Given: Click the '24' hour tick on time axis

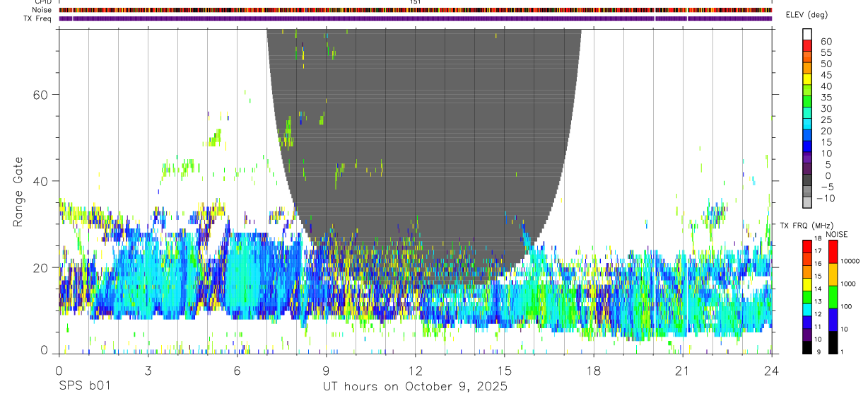Looking at the screenshot, I should 772,370.
